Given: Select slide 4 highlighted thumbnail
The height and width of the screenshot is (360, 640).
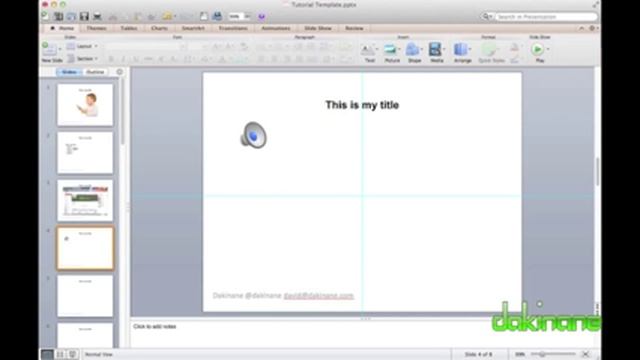Looking at the screenshot, I should click(85, 248).
